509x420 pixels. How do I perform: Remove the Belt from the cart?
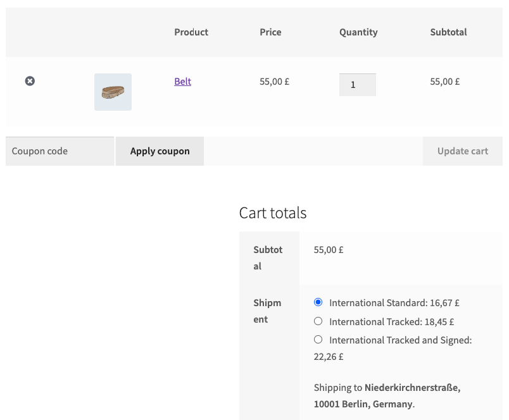(29, 81)
